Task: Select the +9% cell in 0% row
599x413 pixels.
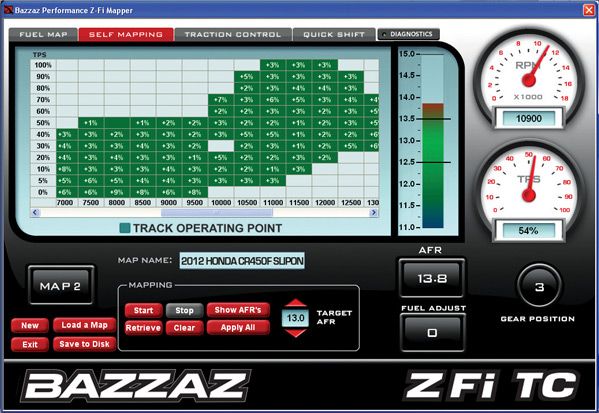Action: [x=117, y=192]
